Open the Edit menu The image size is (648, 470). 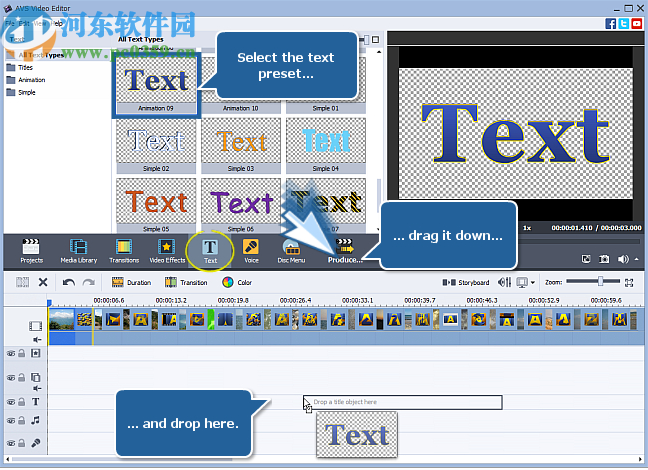click(x=24, y=24)
